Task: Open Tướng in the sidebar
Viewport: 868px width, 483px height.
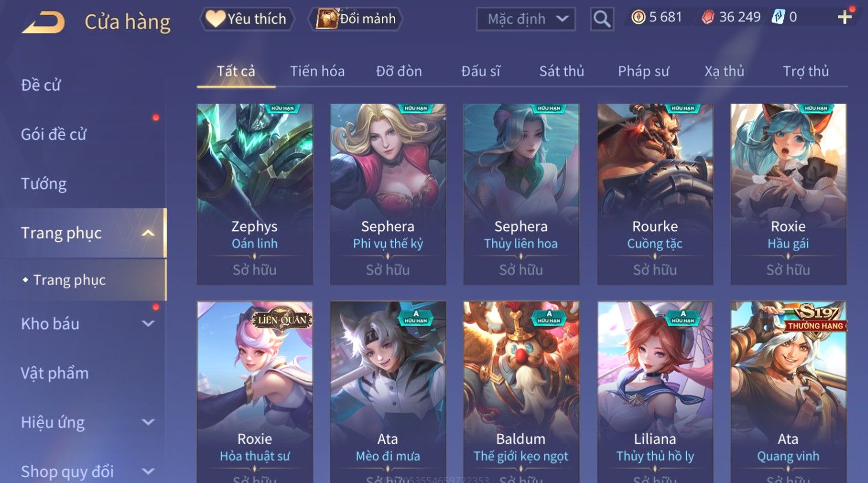Action: [44, 184]
